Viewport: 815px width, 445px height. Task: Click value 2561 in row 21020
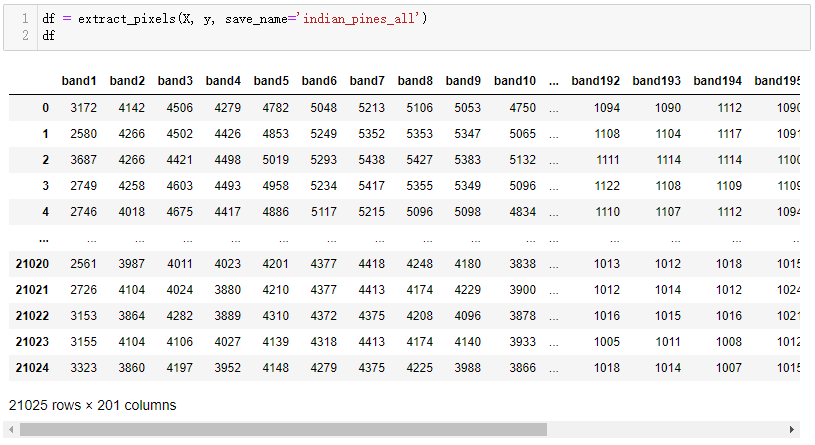(x=84, y=264)
